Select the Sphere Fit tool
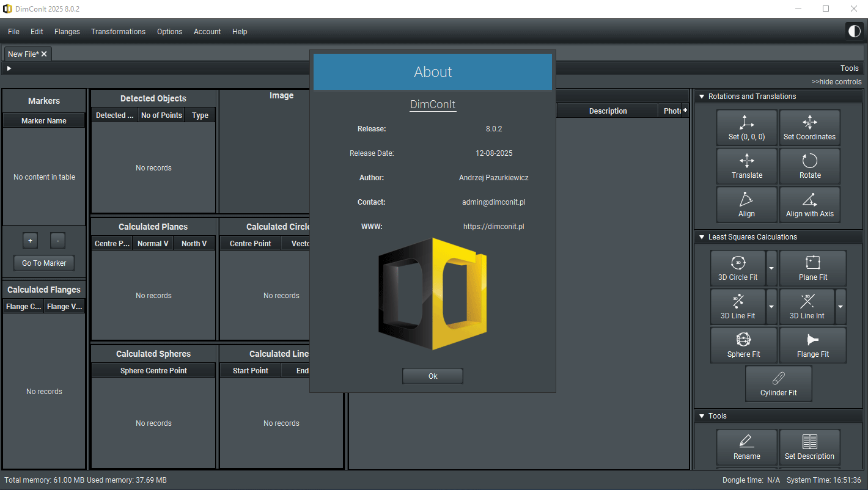 tap(743, 345)
